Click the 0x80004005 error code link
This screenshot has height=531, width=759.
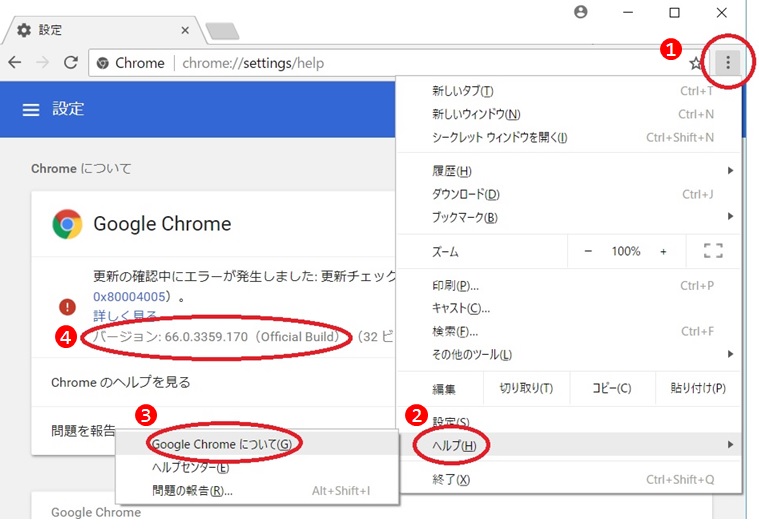(129, 296)
